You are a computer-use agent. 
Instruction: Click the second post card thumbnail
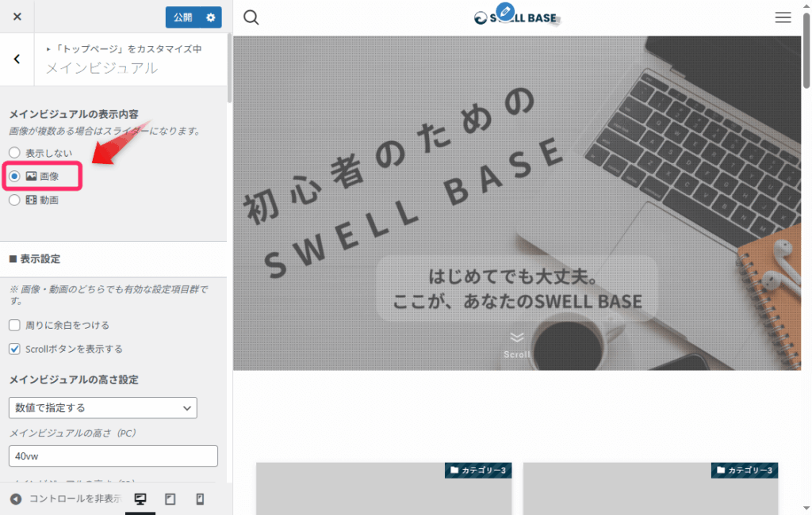pos(650,489)
